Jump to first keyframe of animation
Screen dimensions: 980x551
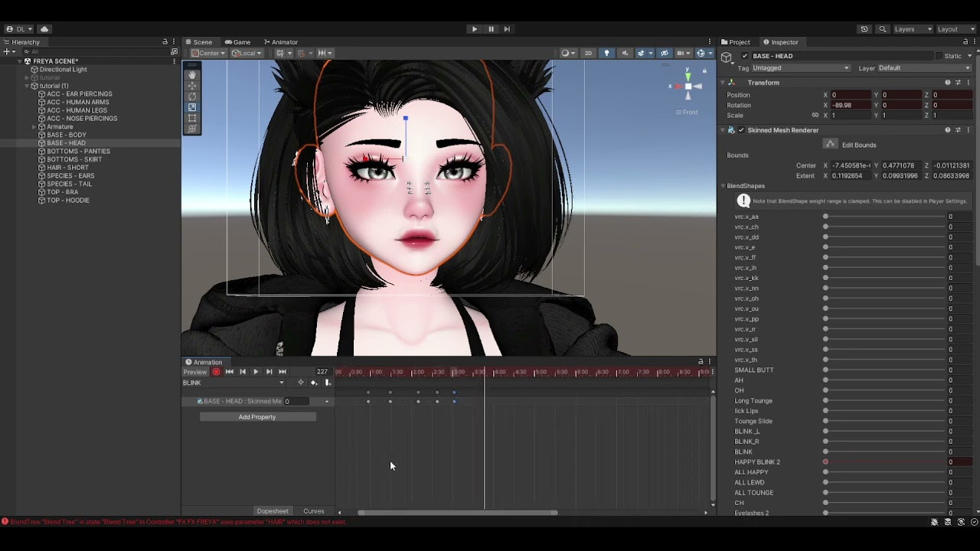point(229,372)
